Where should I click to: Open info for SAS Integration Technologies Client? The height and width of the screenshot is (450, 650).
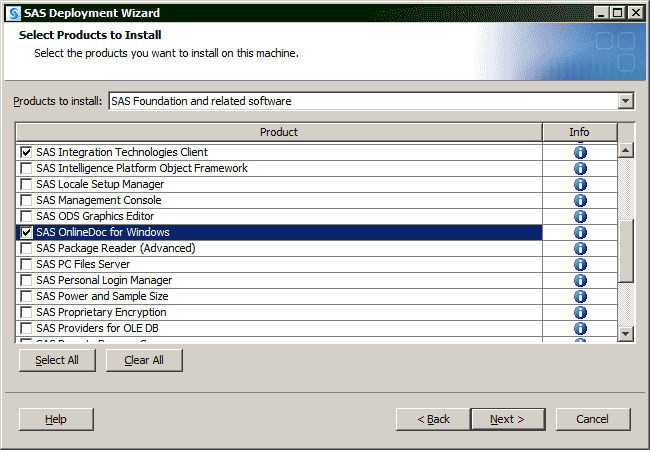click(x=580, y=152)
